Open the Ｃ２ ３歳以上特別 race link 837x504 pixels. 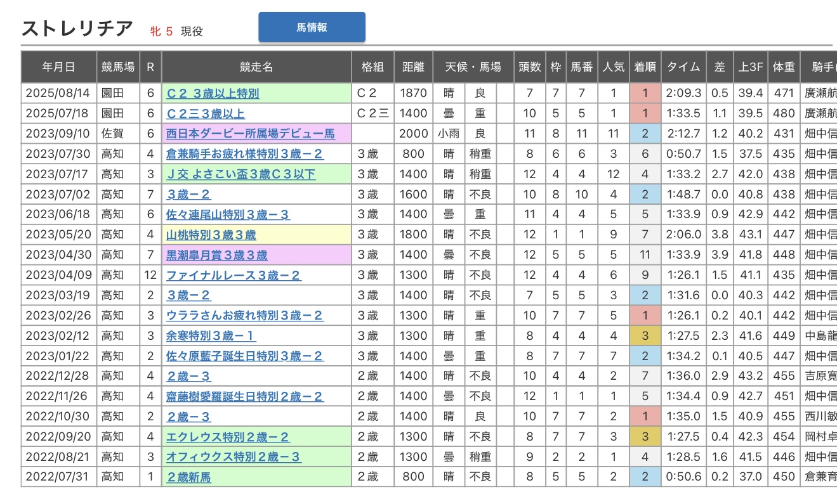click(213, 94)
